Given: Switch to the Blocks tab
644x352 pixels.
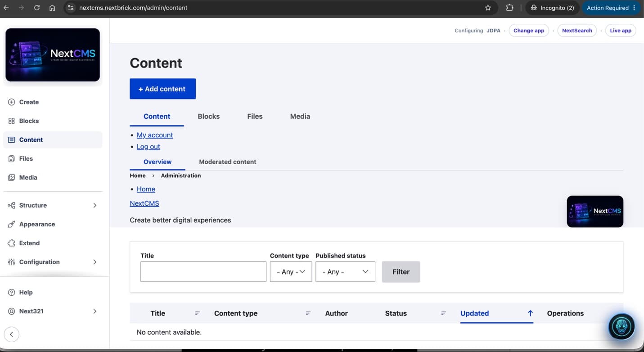Looking at the screenshot, I should point(209,116).
